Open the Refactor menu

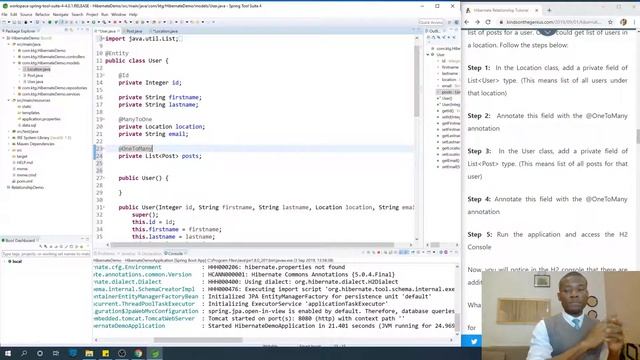point(42,14)
